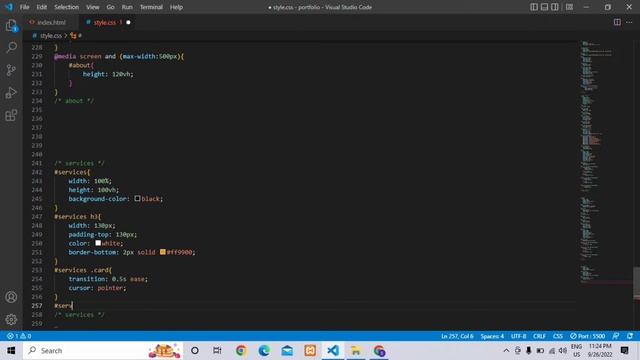Open Cortana circle icon in taskbar

[x=195, y=351]
